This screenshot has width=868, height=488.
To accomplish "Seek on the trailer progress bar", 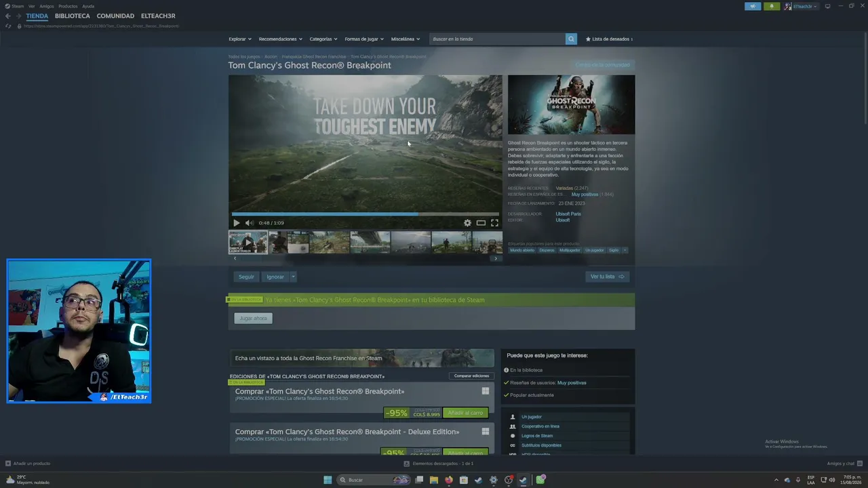I will (x=366, y=213).
